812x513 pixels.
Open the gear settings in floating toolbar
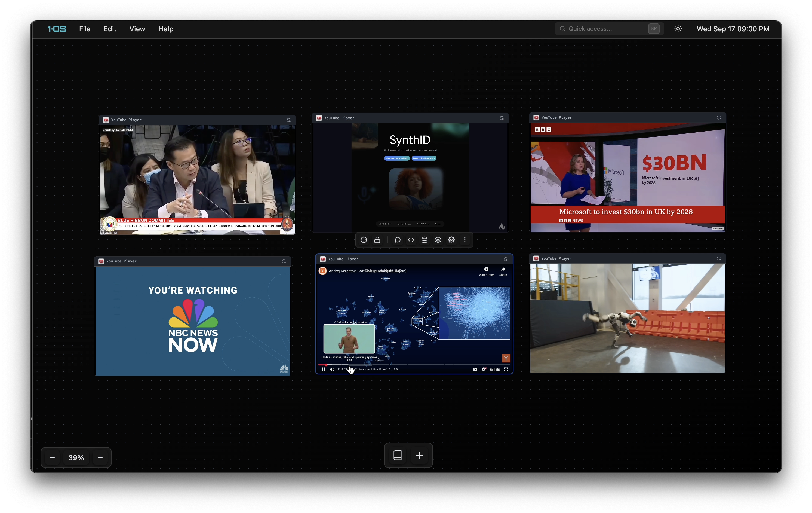point(451,240)
